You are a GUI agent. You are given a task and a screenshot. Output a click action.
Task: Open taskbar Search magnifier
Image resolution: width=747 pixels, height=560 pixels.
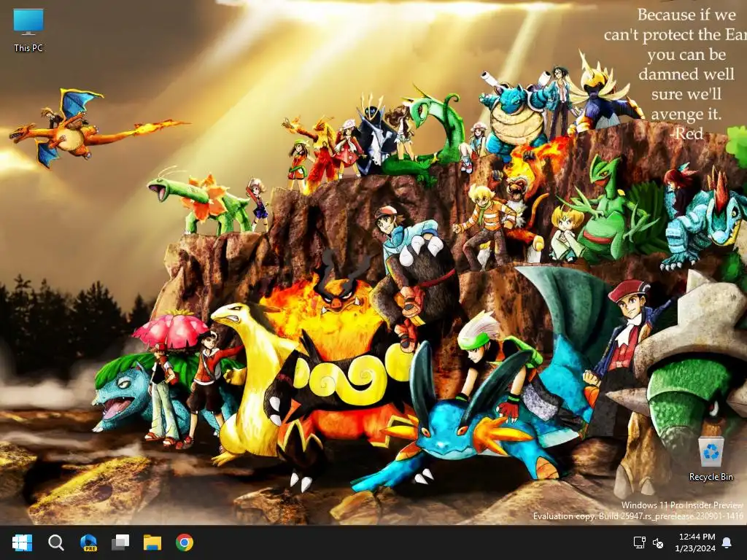[56, 542]
